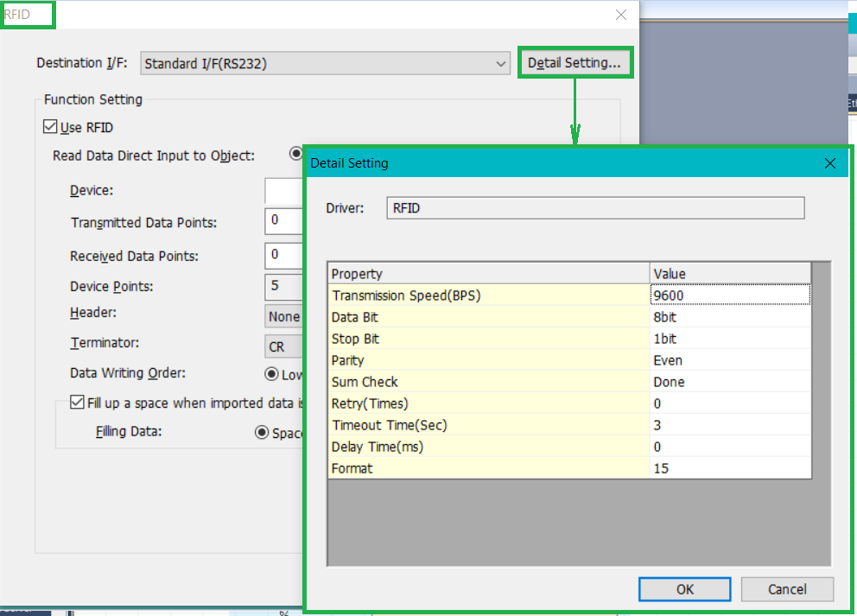The image size is (857, 616).
Task: Select the Parity property row
Action: point(489,360)
